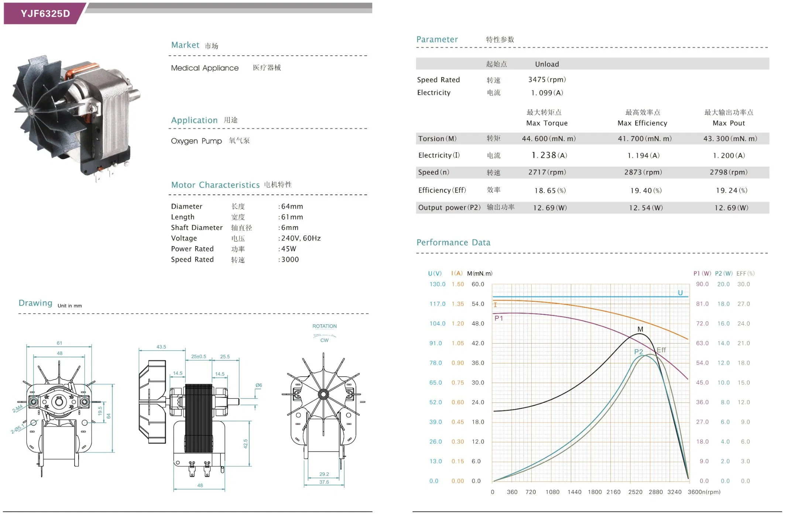Click the Efficiency (Eff) row label
The height and width of the screenshot is (532, 785).
(442, 190)
